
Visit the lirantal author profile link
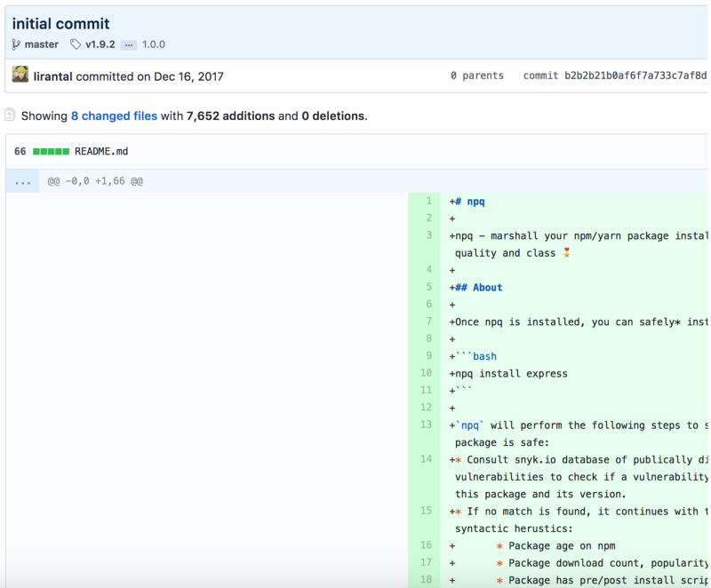point(53,76)
